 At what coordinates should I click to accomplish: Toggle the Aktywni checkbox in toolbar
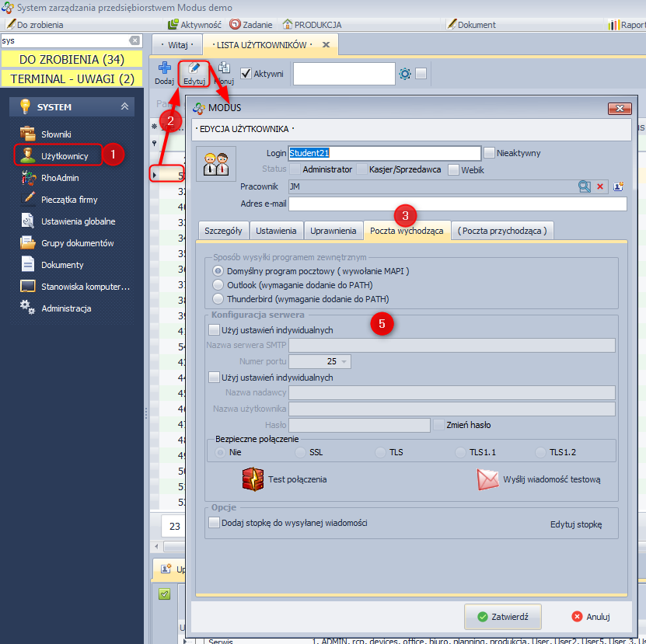tap(246, 74)
